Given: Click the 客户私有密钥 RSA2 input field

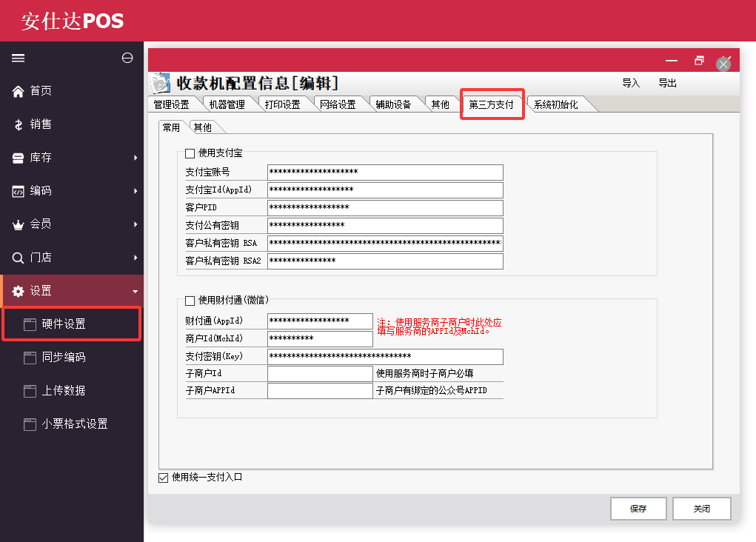Looking at the screenshot, I should click(385, 261).
